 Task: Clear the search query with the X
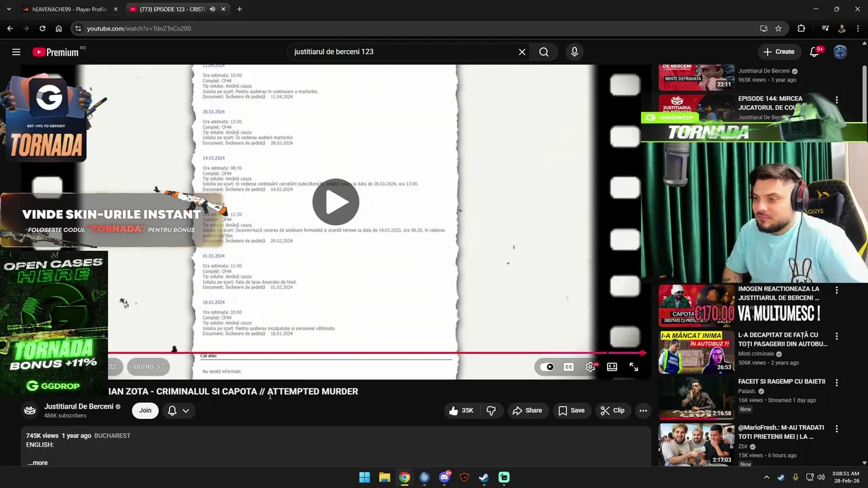pos(521,52)
